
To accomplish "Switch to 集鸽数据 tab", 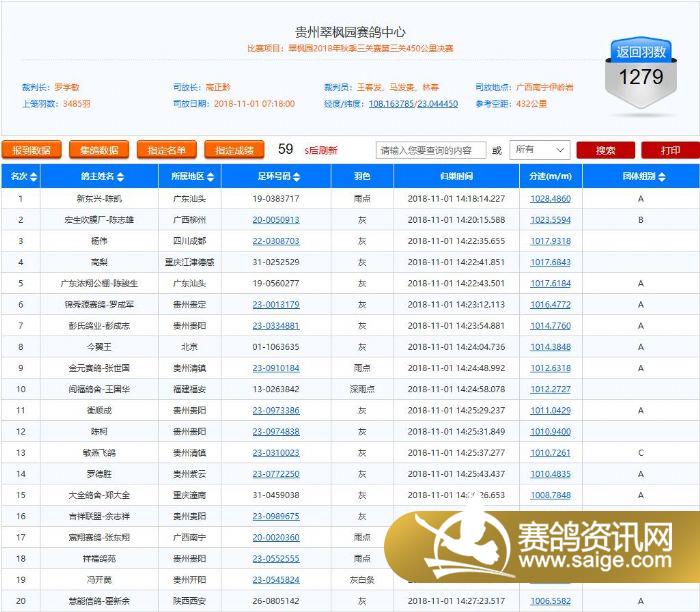I will coord(100,150).
